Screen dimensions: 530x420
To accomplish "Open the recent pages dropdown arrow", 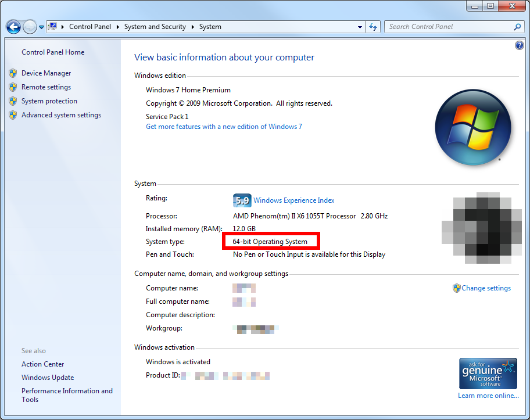I will click(41, 27).
